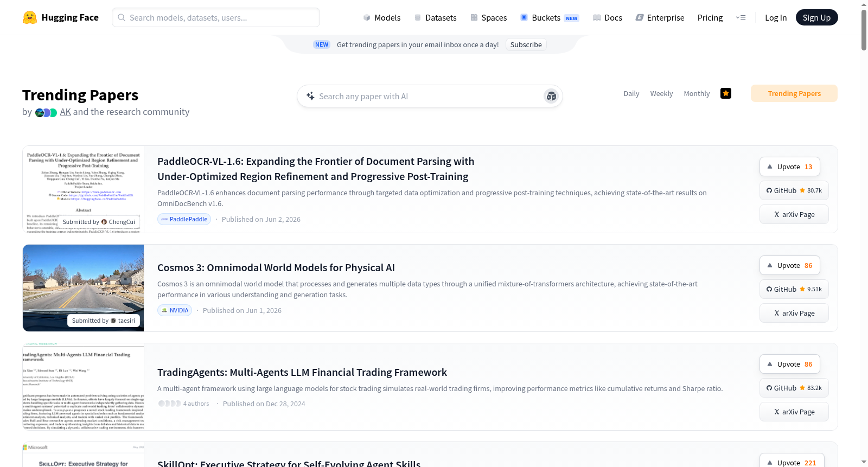Select the page's vertical scrollbar thumb
Image resolution: width=868 pixels, height=467 pixels.
coord(864,30)
